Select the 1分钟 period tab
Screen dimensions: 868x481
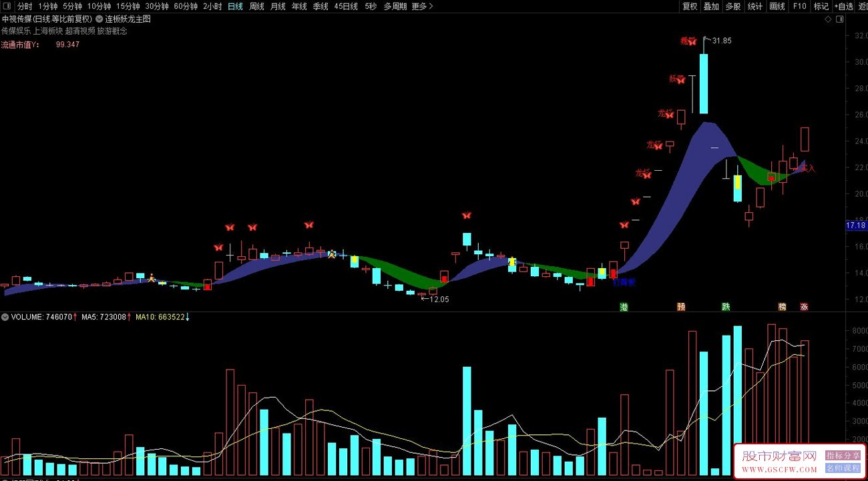pos(48,6)
